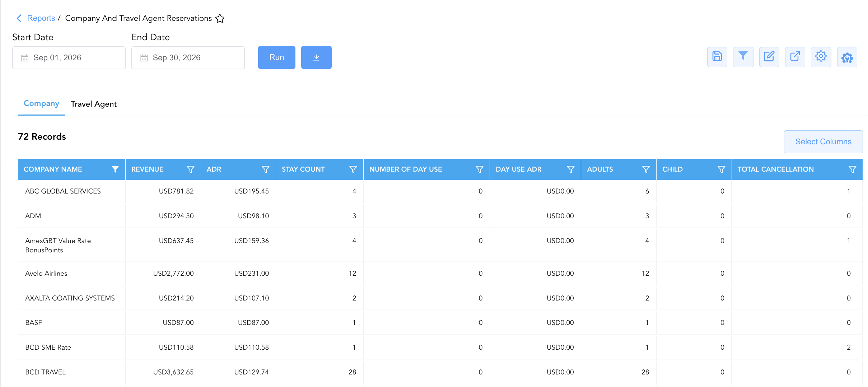This screenshot has height=387, width=868.
Task: Select the BASF company name
Action: coord(33,323)
